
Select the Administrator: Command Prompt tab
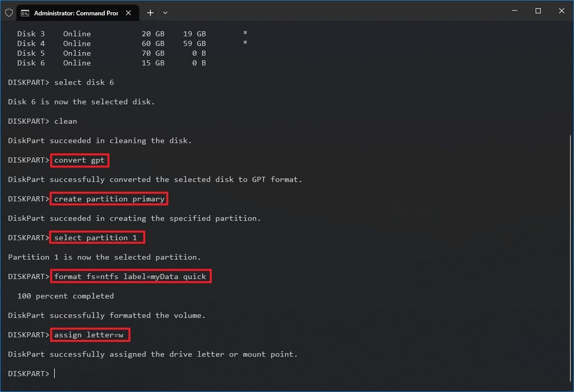click(x=78, y=12)
